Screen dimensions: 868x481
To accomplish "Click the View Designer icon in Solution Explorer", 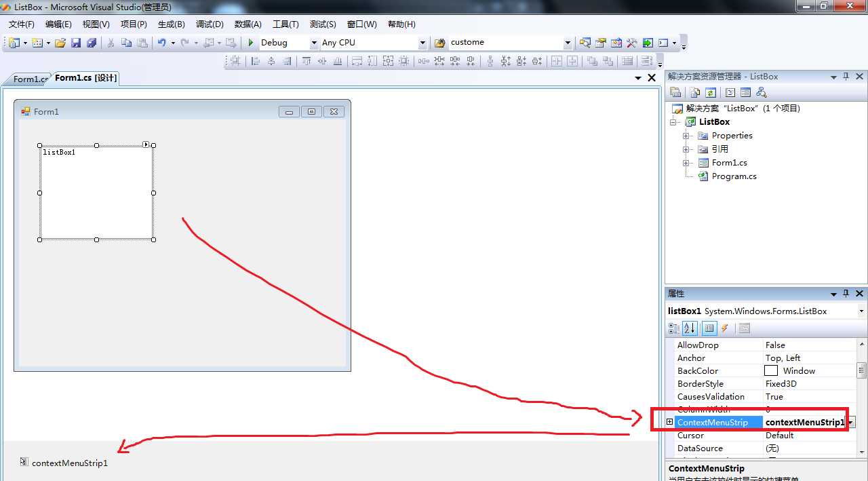I will [x=746, y=93].
